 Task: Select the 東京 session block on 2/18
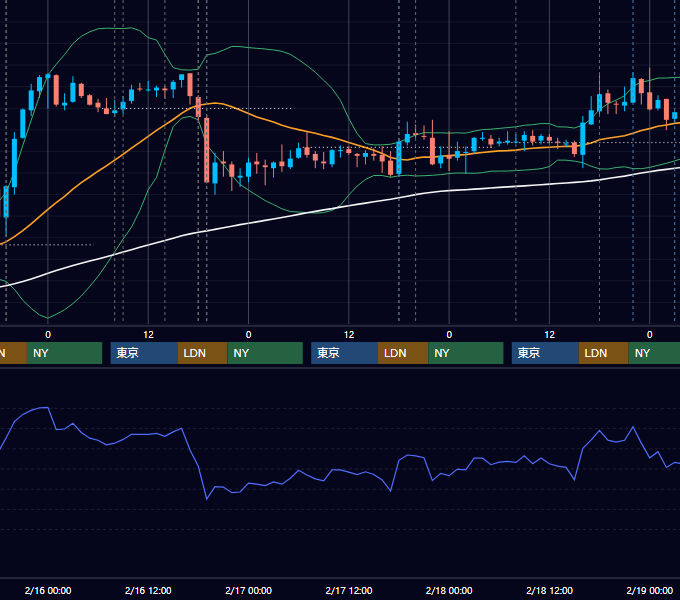click(x=545, y=353)
